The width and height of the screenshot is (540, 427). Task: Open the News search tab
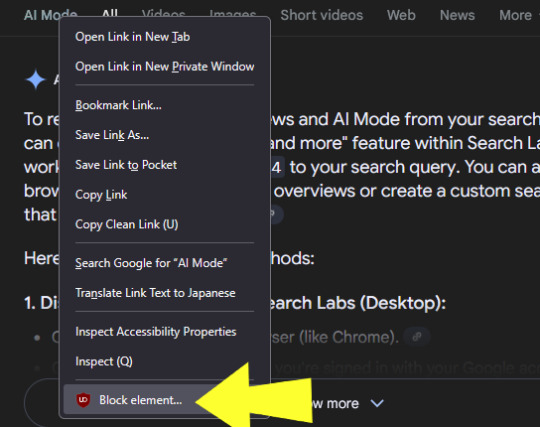pyautogui.click(x=457, y=15)
